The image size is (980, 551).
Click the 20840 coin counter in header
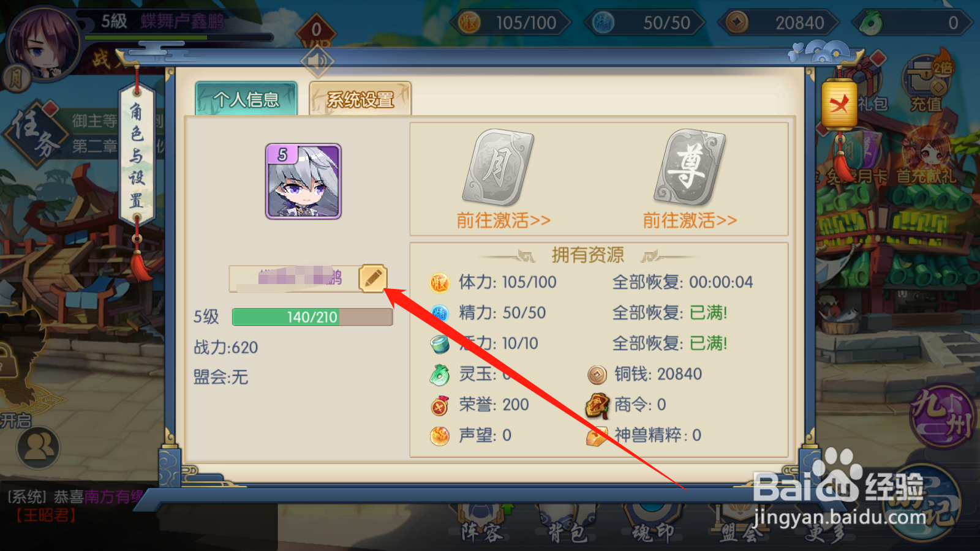pos(779,23)
